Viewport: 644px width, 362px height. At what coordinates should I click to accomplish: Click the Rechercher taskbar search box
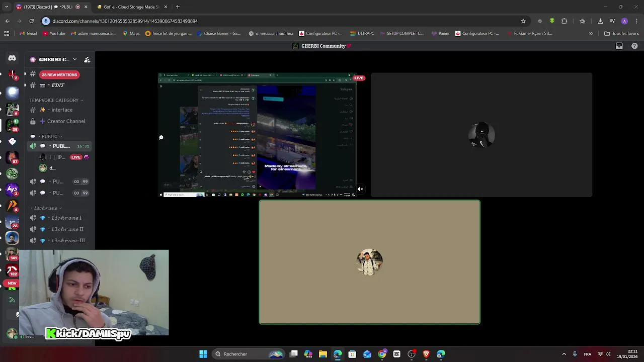tap(248, 354)
